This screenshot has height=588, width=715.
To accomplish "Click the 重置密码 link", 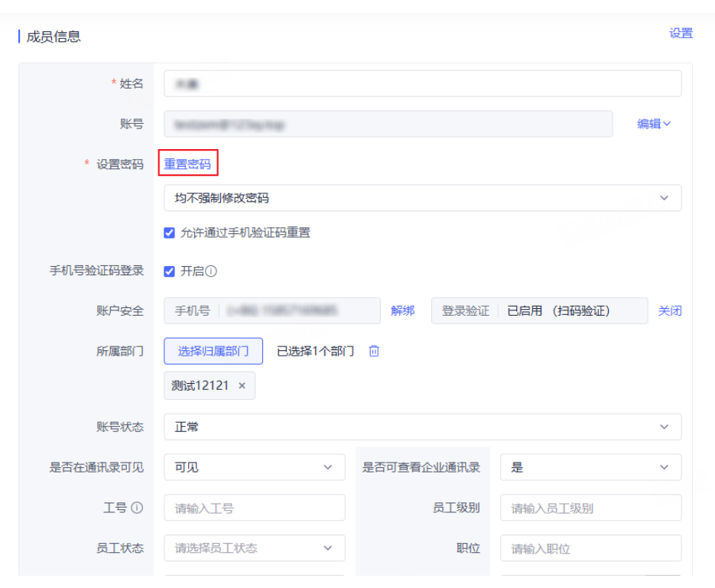I will [x=187, y=164].
